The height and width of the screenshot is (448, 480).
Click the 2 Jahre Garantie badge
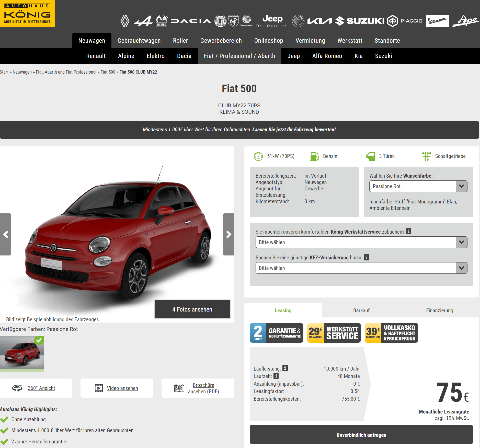tap(277, 333)
